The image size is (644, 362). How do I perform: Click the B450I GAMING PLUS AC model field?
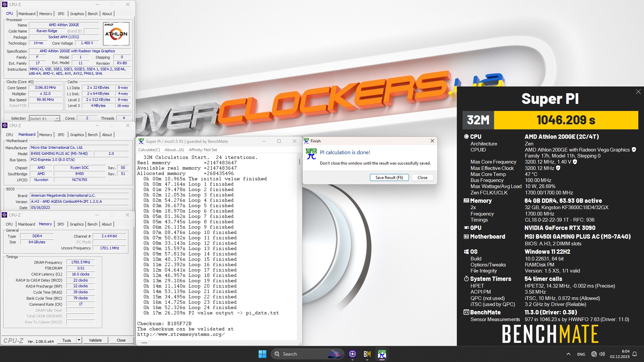click(x=61, y=154)
